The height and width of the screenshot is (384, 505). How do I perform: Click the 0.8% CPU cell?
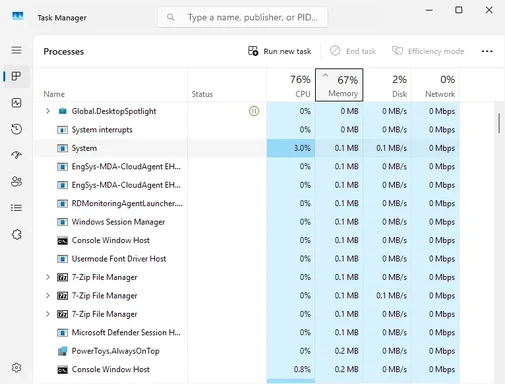click(291, 369)
